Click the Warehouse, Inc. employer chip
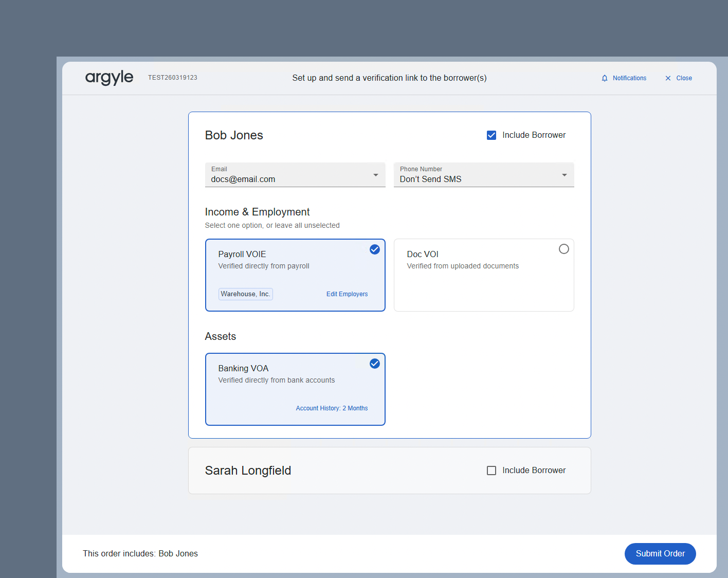This screenshot has width=728, height=578. 245,294
